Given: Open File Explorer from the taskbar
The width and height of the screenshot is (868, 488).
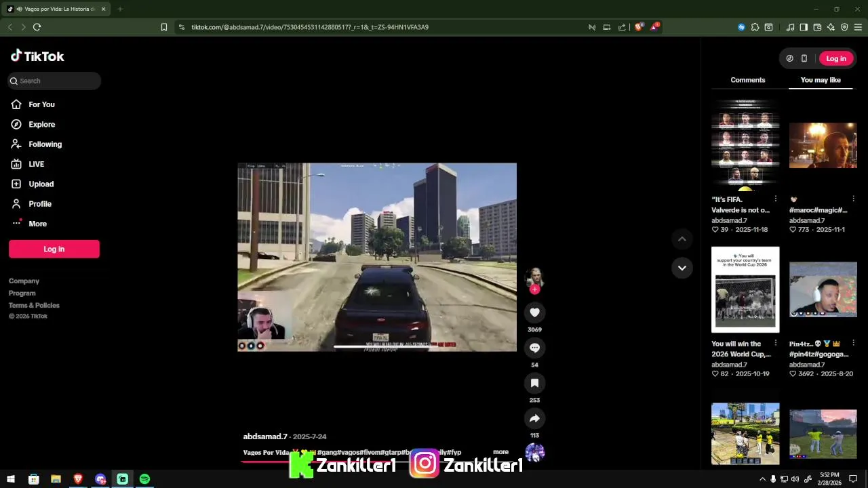Looking at the screenshot, I should 56,479.
